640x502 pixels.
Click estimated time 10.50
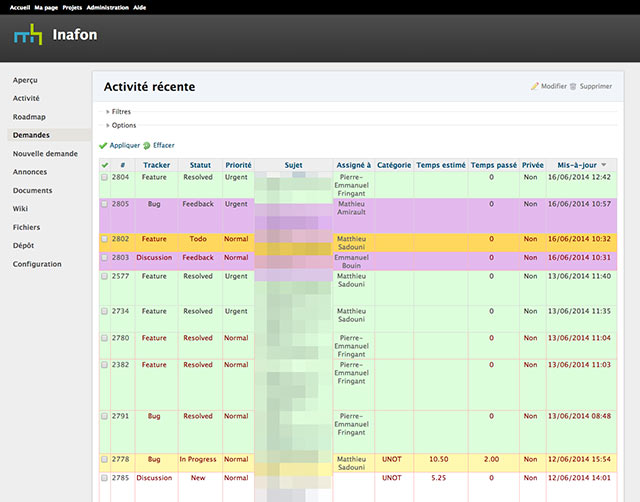point(439,459)
